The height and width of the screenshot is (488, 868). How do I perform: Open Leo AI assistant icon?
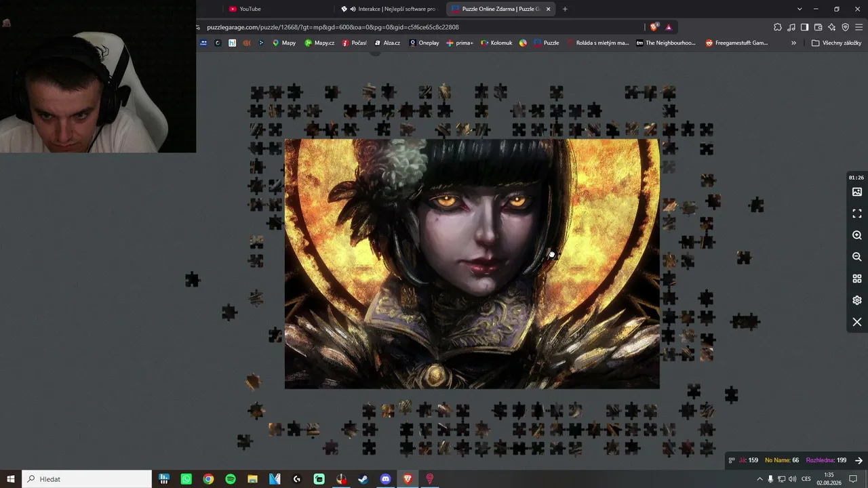click(x=831, y=27)
